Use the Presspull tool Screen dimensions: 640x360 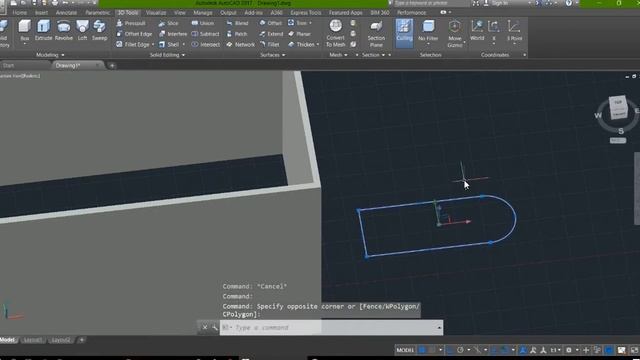131,23
